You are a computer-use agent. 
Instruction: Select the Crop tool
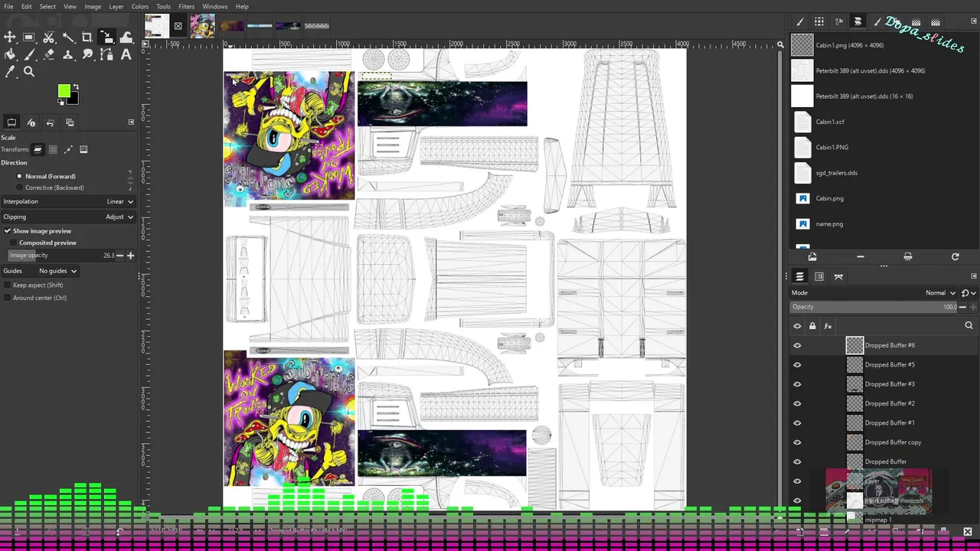(x=87, y=37)
